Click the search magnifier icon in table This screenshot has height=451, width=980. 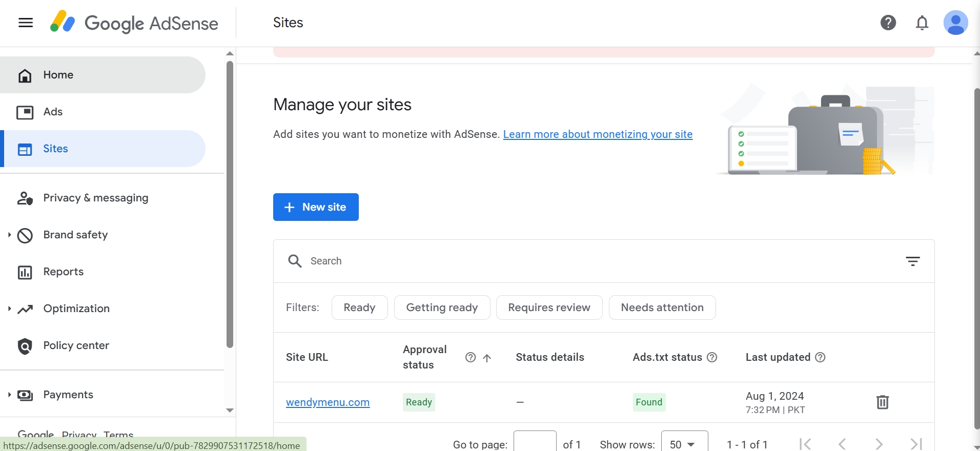point(295,261)
